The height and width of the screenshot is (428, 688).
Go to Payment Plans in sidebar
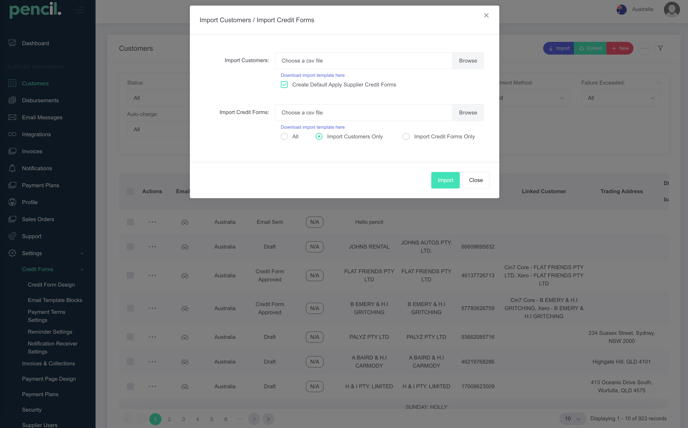click(40, 185)
